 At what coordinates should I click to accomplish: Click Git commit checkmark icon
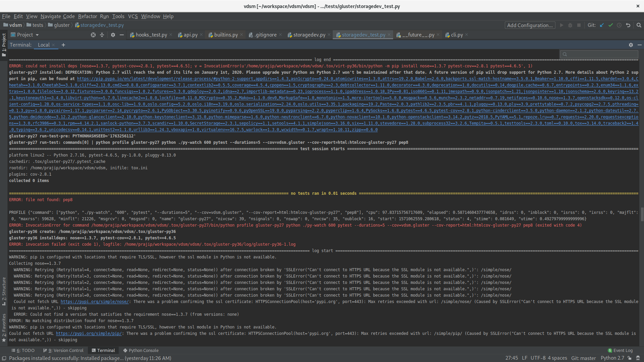pos(610,25)
